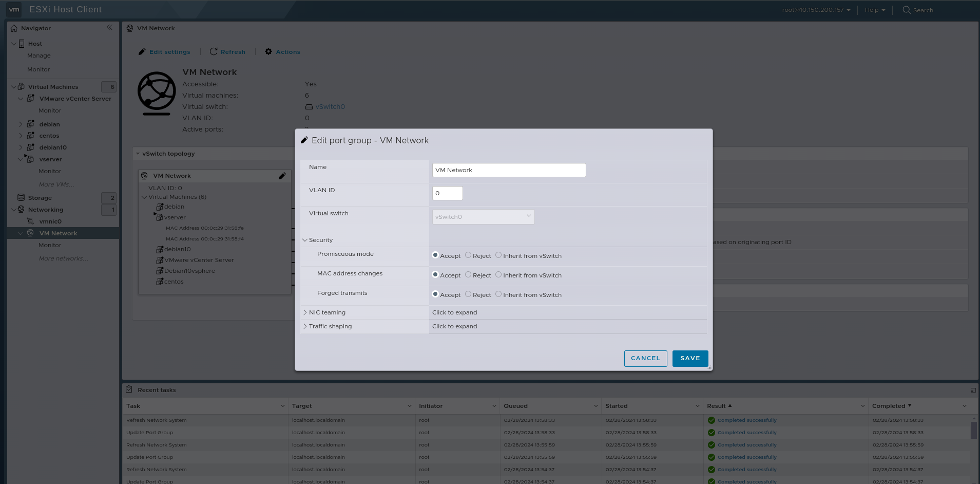Expand the NIC teaming section
The width and height of the screenshot is (980, 484).
(x=305, y=312)
